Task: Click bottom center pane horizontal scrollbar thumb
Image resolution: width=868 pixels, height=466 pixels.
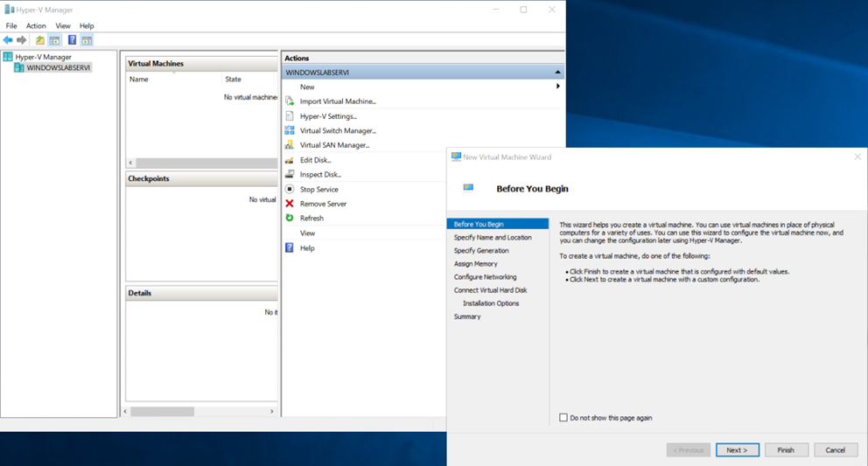Action: 162,411
